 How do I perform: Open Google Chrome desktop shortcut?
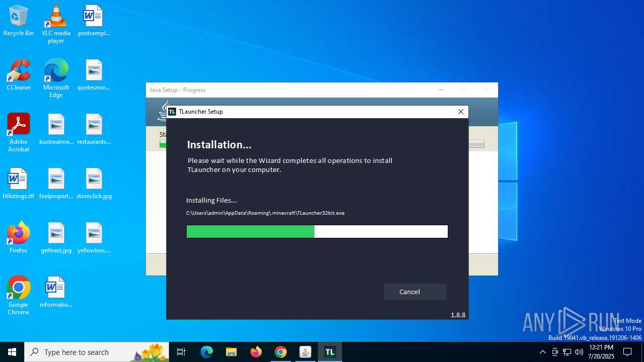(x=19, y=296)
